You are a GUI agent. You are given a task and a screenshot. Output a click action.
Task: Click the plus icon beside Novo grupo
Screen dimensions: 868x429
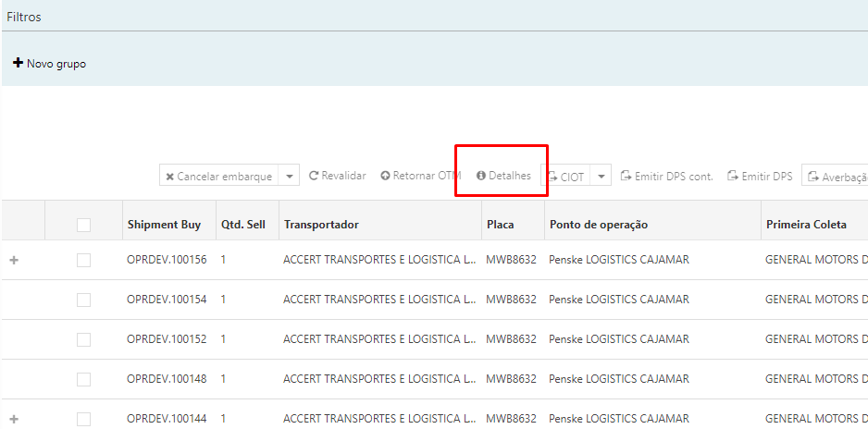tap(18, 64)
